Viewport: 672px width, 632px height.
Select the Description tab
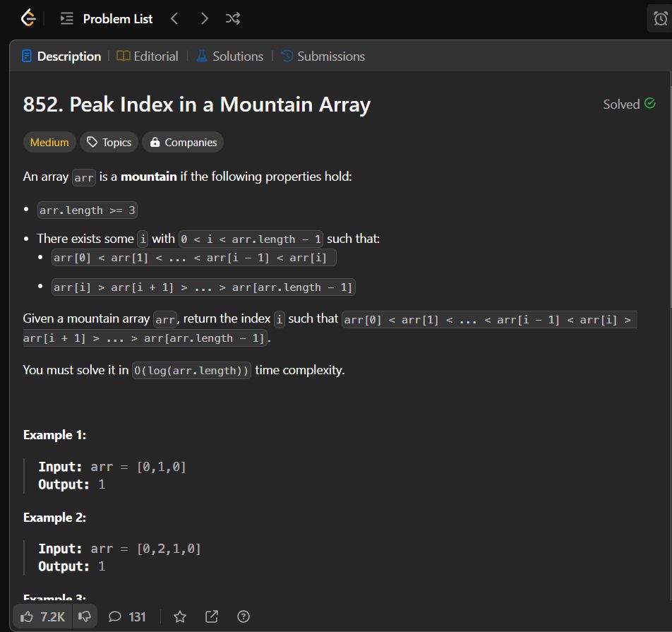(x=61, y=56)
